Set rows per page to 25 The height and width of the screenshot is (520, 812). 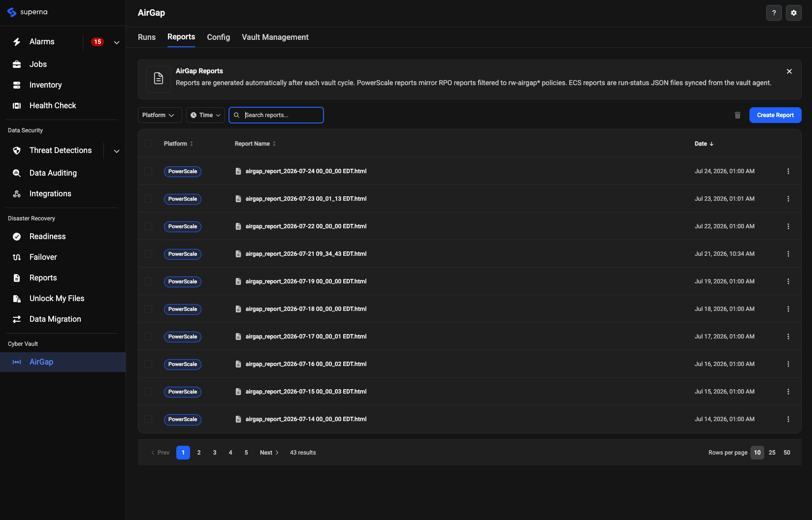click(x=772, y=453)
